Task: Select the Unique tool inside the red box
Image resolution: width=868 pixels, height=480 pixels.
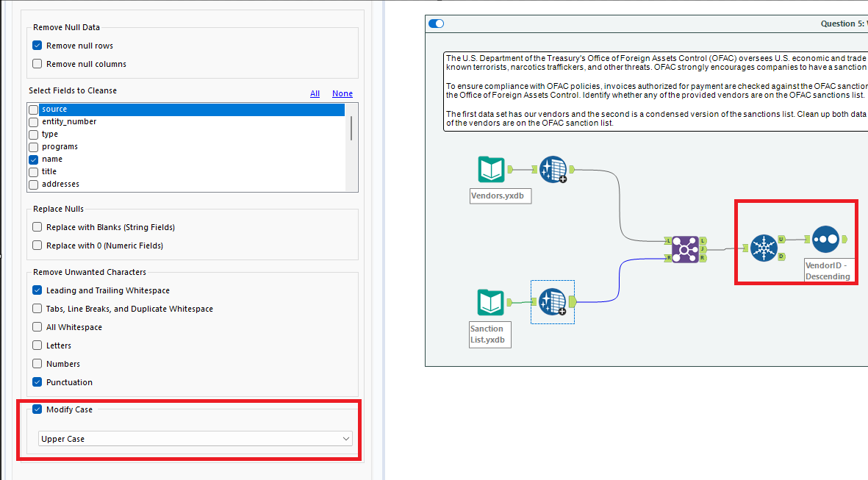Action: (764, 248)
